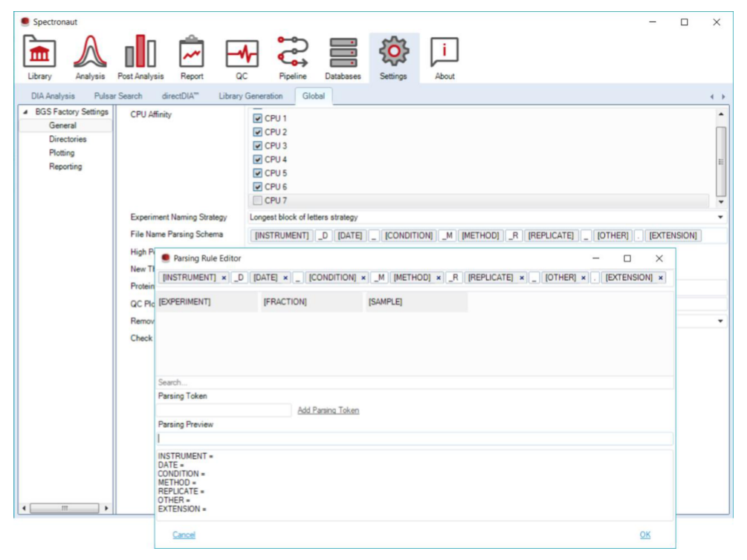Click the [EXTENSION] token in File Name Parsing Schema
747x560 pixels.
point(673,235)
